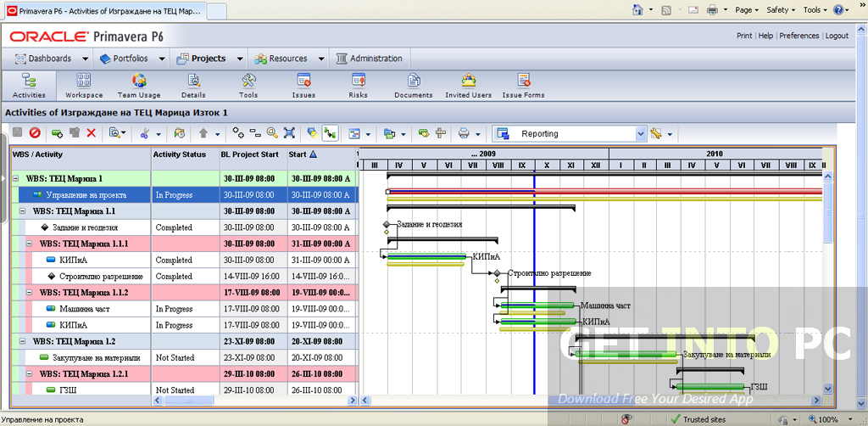Toggle the relationship lines button
This screenshot has height=426, width=868.
[331, 133]
